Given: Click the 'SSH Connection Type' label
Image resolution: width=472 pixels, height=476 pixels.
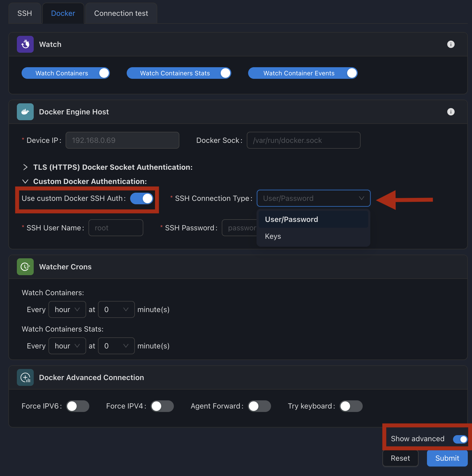Looking at the screenshot, I should point(212,198).
